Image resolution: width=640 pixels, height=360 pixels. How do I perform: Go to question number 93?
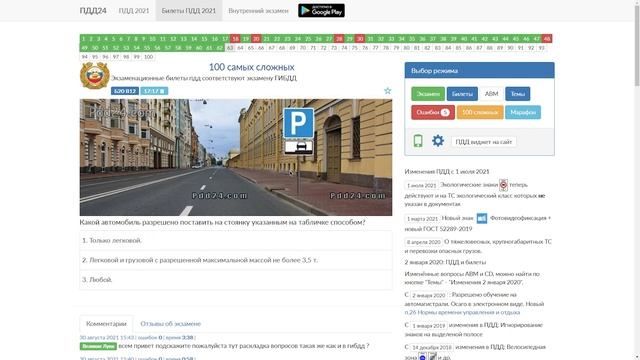[542, 48]
